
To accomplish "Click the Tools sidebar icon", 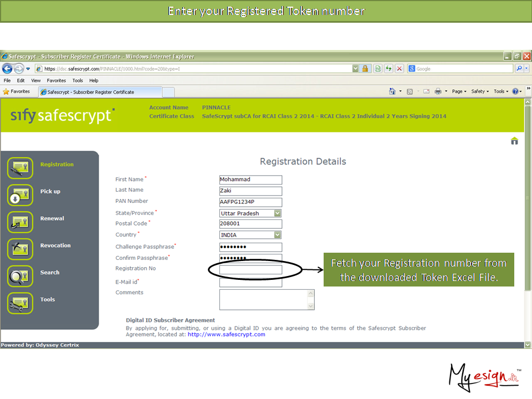I will [20, 303].
